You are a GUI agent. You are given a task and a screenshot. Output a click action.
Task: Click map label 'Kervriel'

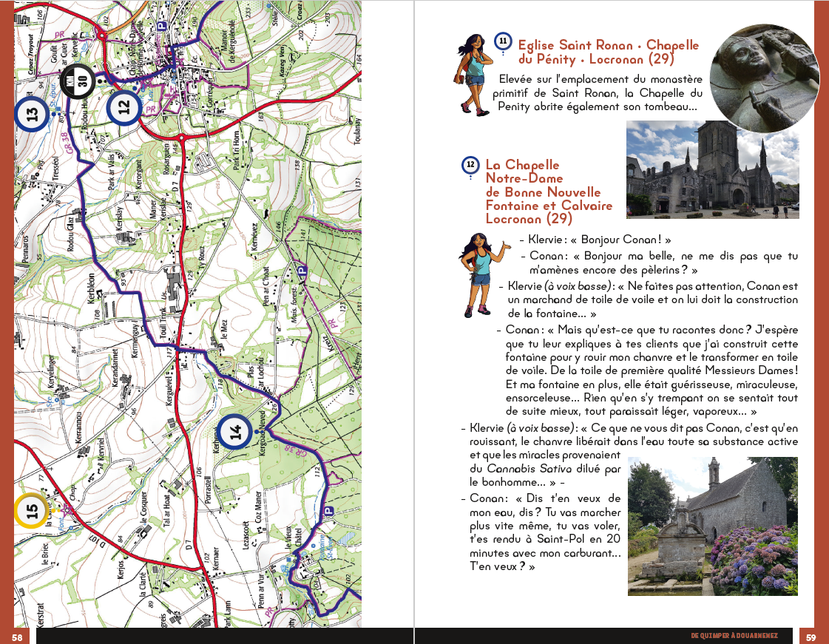(101, 448)
